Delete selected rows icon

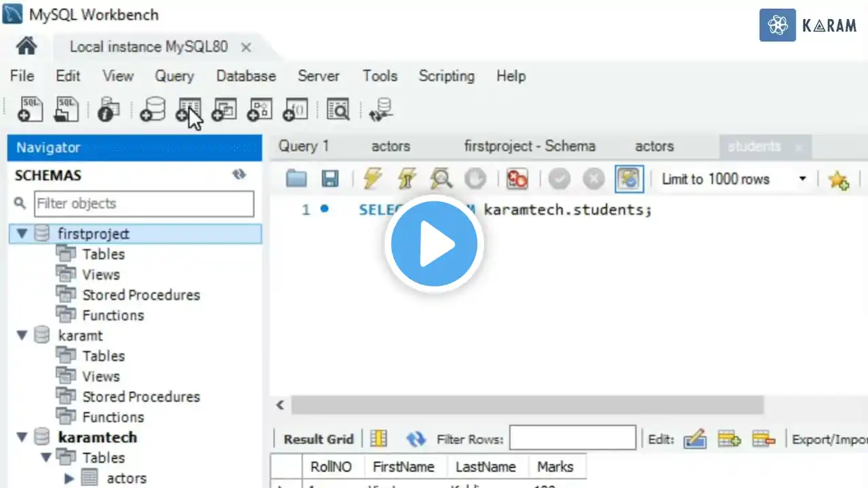coord(764,439)
